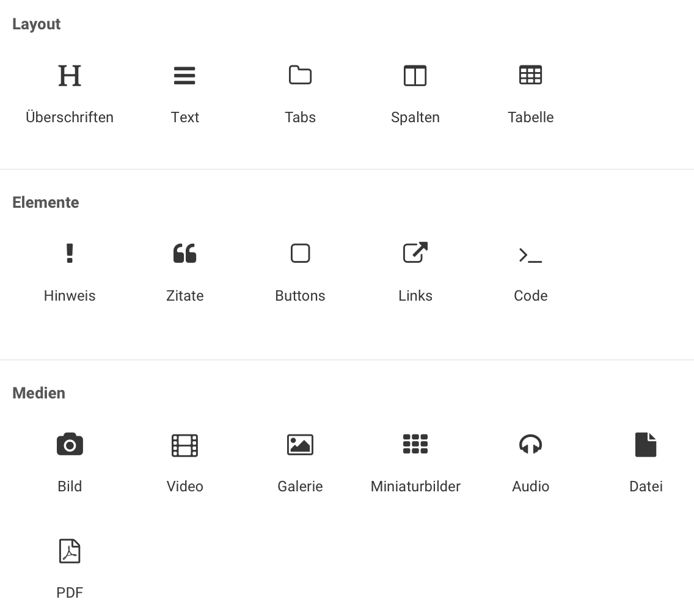Viewport: 694px width, 616px height.
Task: Add a Text block element
Action: [184, 75]
